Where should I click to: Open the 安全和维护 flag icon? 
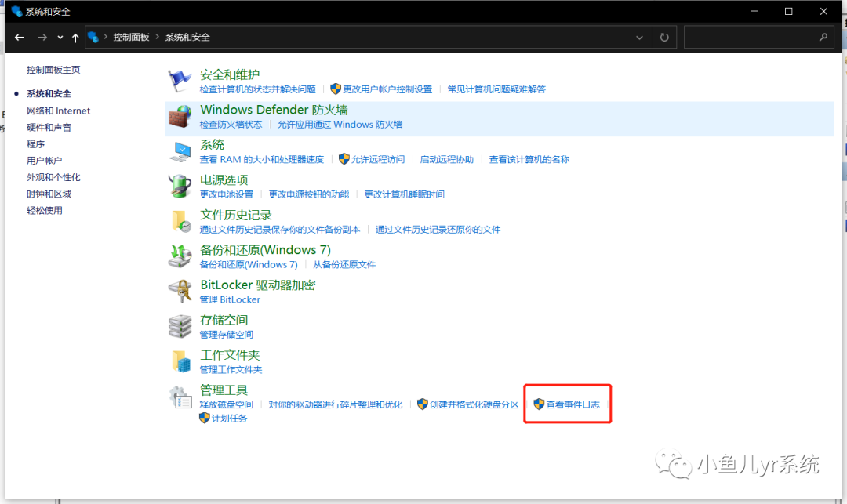pos(180,81)
